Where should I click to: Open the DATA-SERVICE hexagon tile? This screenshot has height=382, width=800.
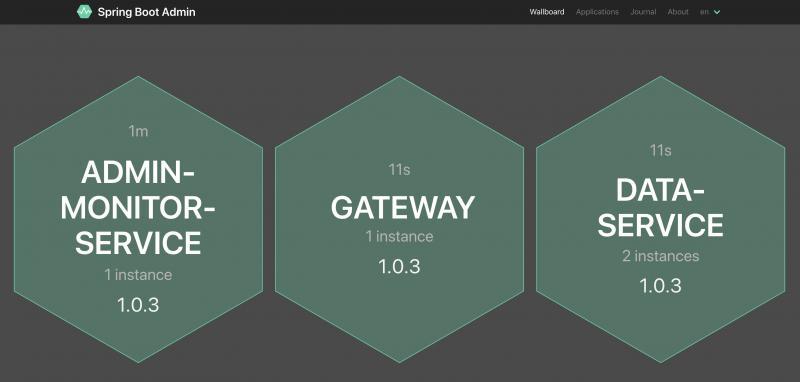pos(661,219)
